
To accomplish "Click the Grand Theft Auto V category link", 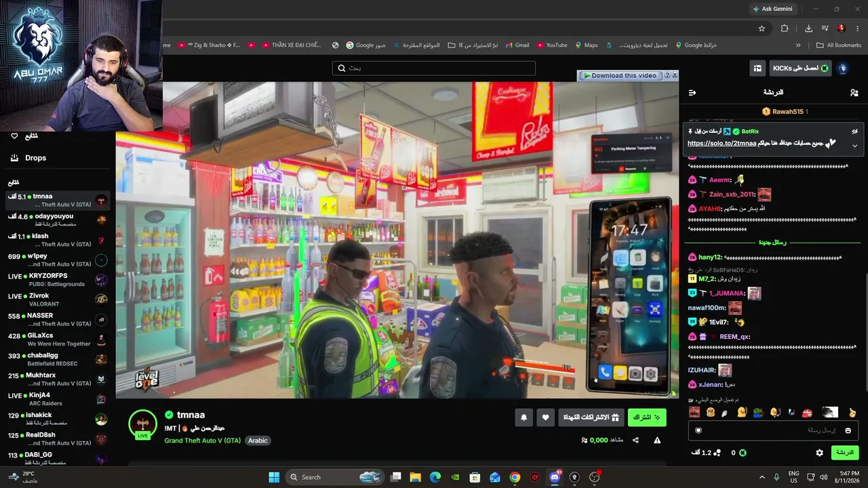I will tap(203, 441).
